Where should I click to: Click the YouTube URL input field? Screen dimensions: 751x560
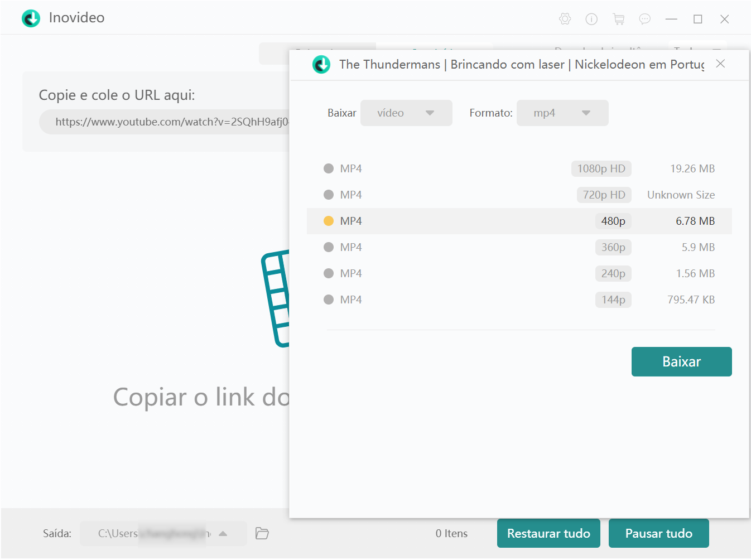click(165, 122)
